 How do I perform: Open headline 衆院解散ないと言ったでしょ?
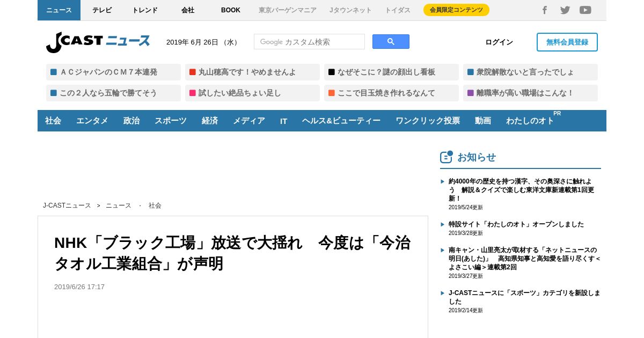(x=530, y=72)
